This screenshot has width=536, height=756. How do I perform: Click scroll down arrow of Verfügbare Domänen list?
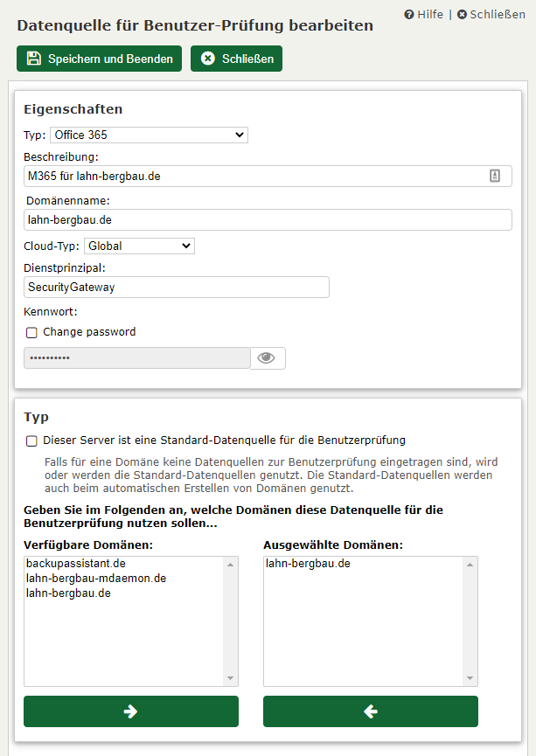click(231, 678)
